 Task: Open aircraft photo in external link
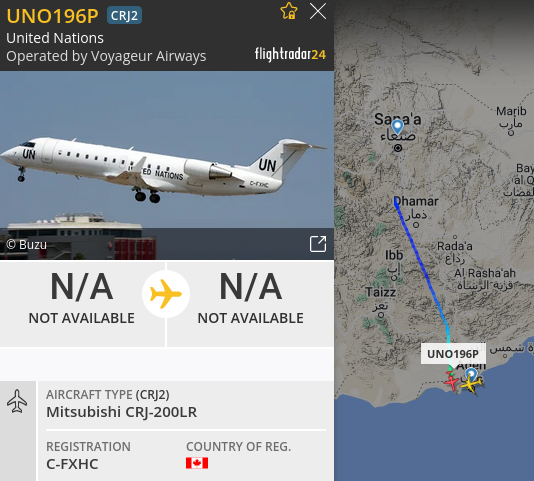click(318, 244)
